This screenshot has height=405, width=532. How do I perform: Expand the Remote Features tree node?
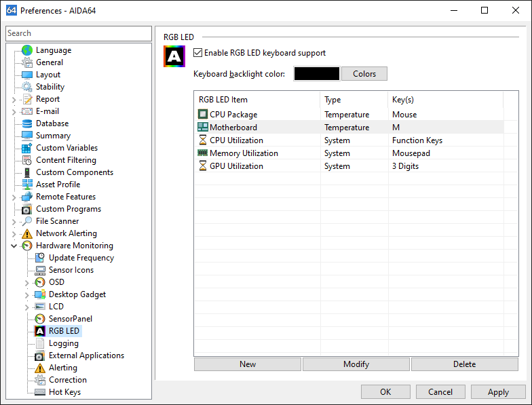[14, 197]
